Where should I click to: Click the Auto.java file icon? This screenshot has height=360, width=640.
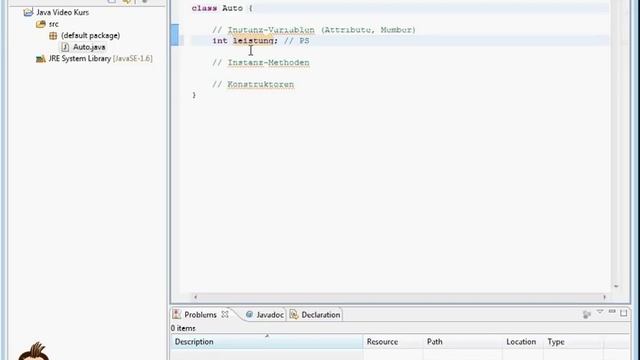[65, 47]
